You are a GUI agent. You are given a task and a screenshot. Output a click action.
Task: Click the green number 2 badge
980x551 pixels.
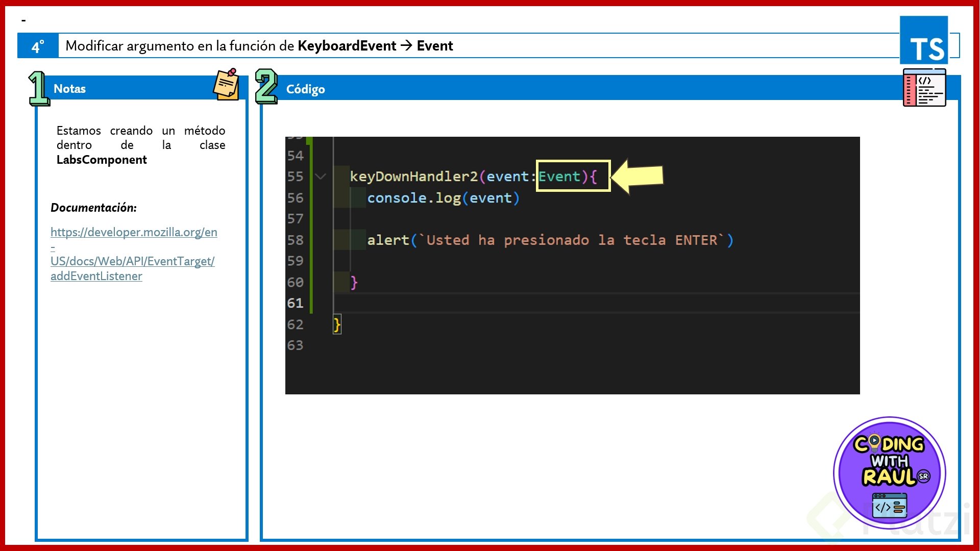point(266,86)
